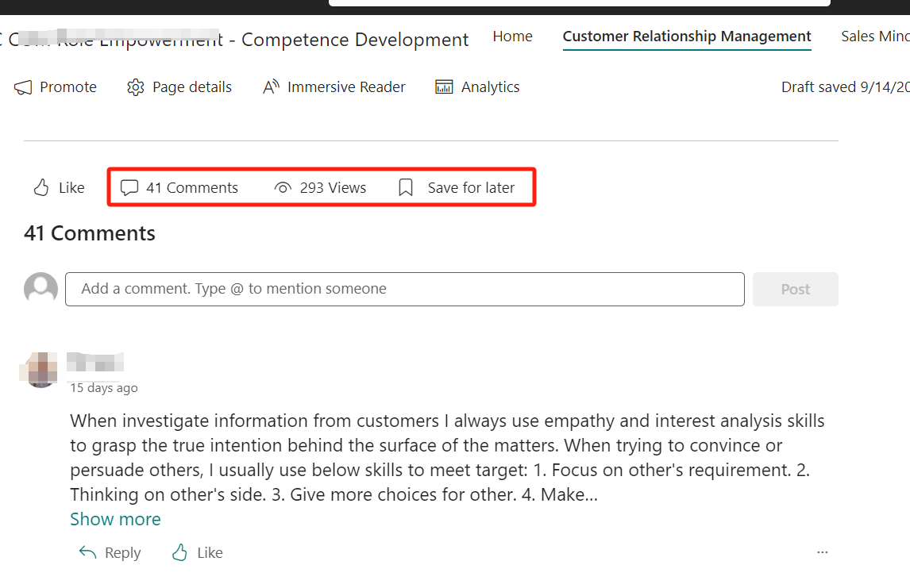Image resolution: width=910 pixels, height=588 pixels.
Task: Open the Analytics panel icon
Action: pyautogui.click(x=443, y=86)
